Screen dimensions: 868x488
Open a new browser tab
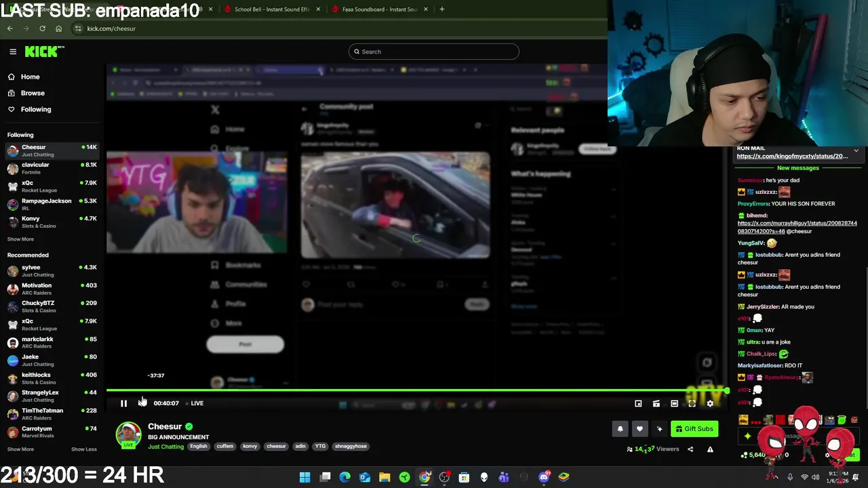[442, 9]
